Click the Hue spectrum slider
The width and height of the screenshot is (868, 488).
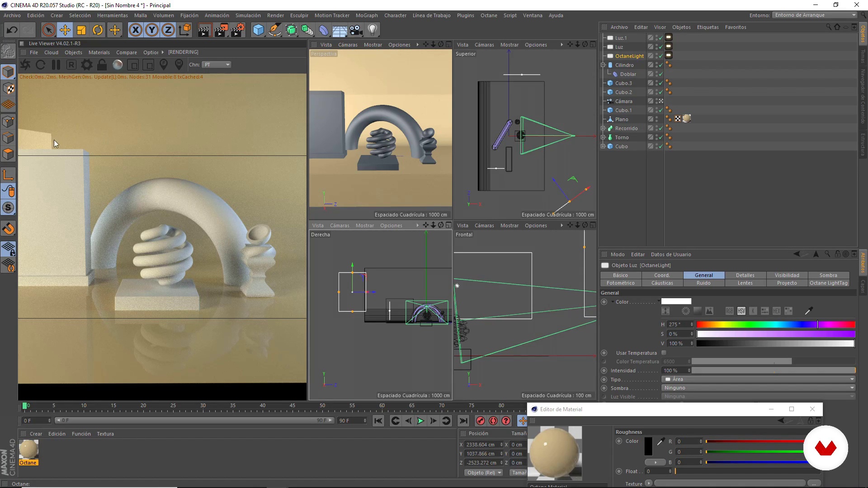point(776,324)
